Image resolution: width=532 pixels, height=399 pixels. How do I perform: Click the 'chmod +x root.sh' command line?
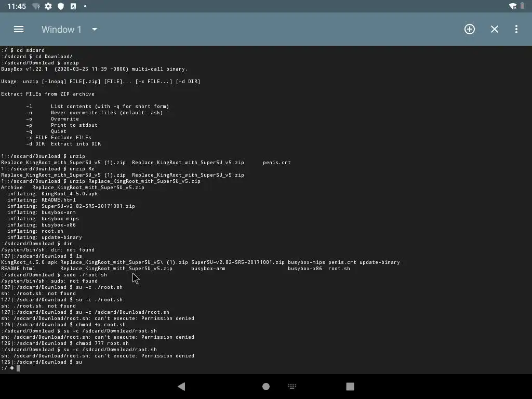[x=63, y=325]
